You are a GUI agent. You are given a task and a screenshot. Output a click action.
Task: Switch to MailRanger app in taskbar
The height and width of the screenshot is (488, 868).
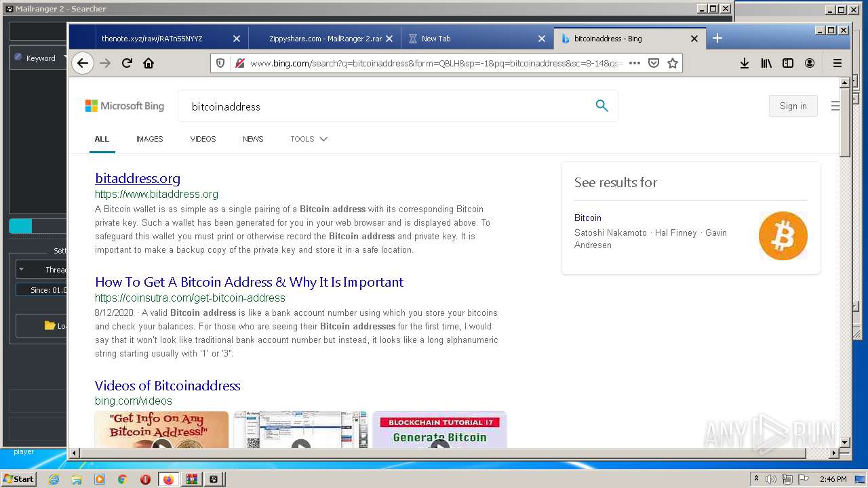(214, 479)
